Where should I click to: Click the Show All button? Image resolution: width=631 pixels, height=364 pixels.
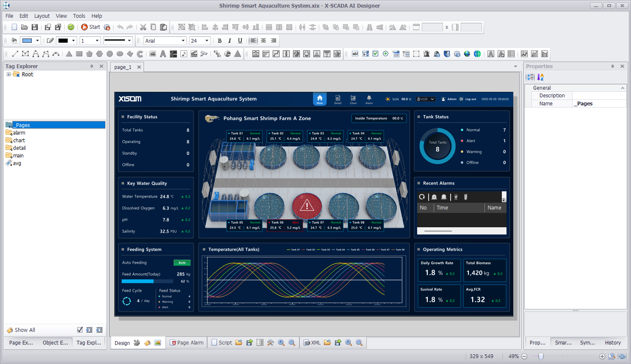tap(21, 330)
